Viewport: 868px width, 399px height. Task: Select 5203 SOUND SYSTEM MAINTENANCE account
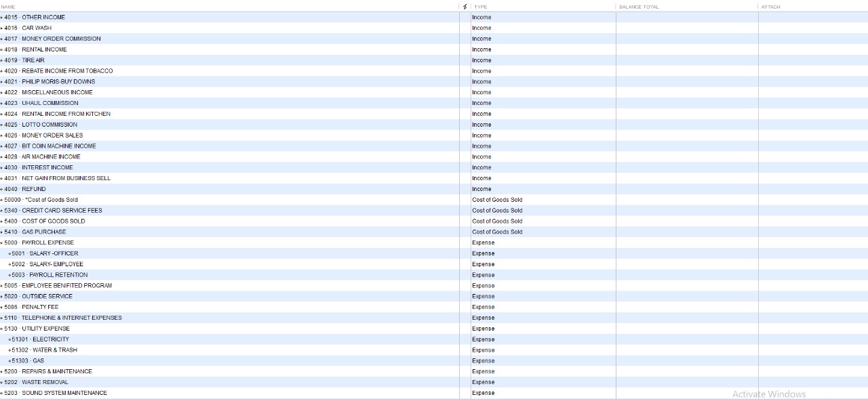pos(64,393)
